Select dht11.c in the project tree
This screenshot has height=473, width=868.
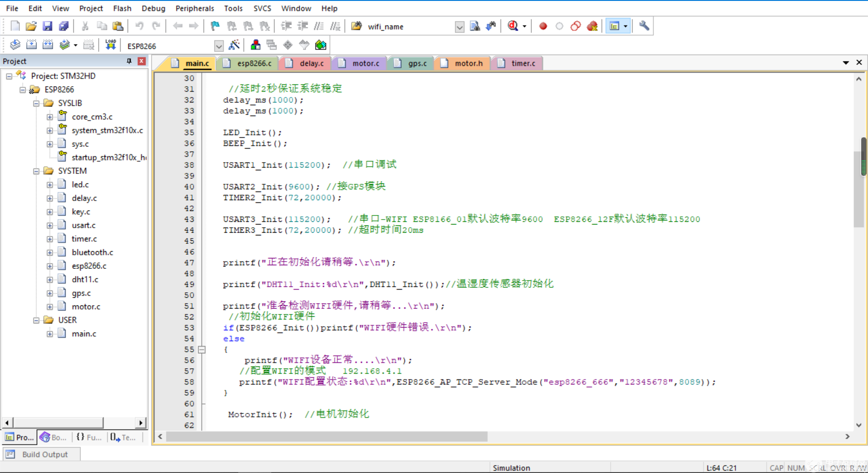pos(85,279)
